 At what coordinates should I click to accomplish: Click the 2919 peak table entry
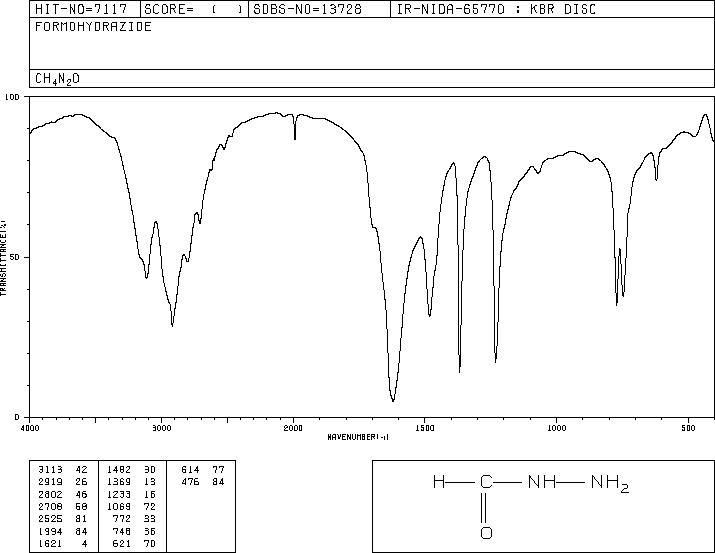pyautogui.click(x=62, y=482)
